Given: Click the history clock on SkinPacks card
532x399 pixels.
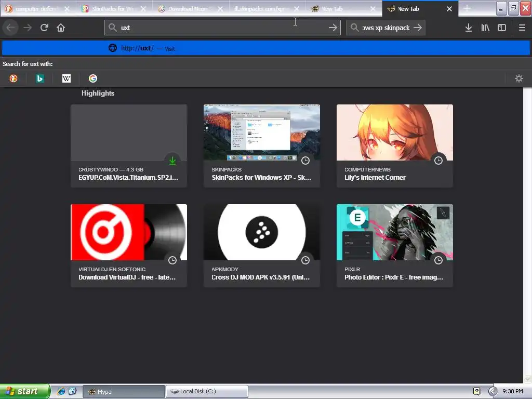Looking at the screenshot, I should tap(305, 161).
